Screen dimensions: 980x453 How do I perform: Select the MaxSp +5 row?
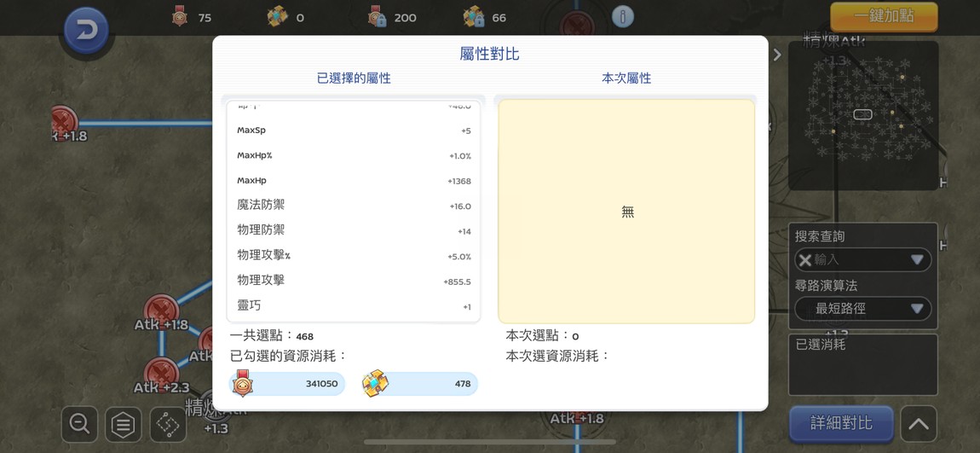pyautogui.click(x=354, y=131)
